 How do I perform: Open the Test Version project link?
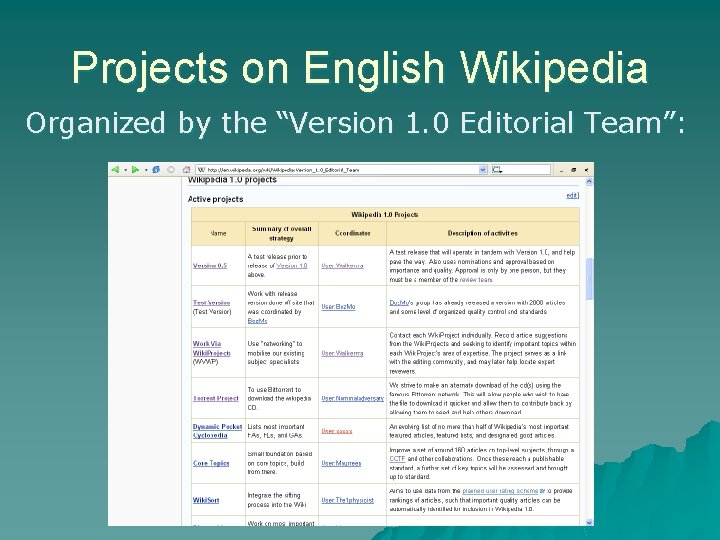pos(211,303)
